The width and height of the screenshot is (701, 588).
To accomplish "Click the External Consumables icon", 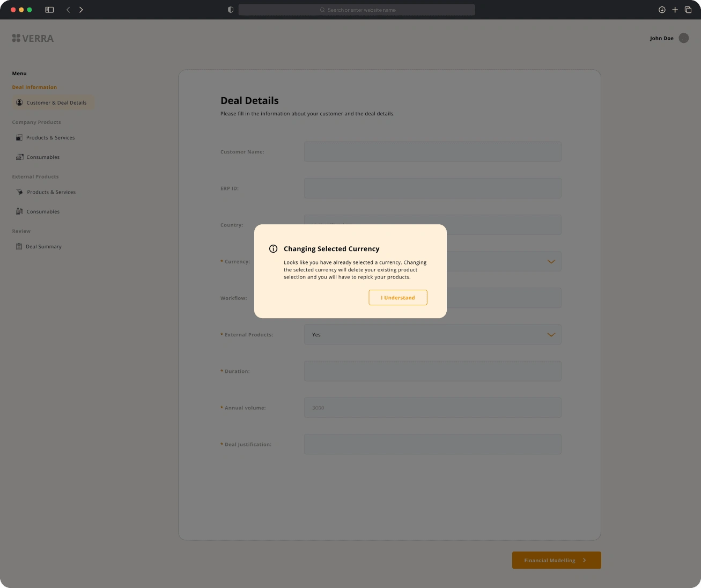I will click(x=19, y=211).
